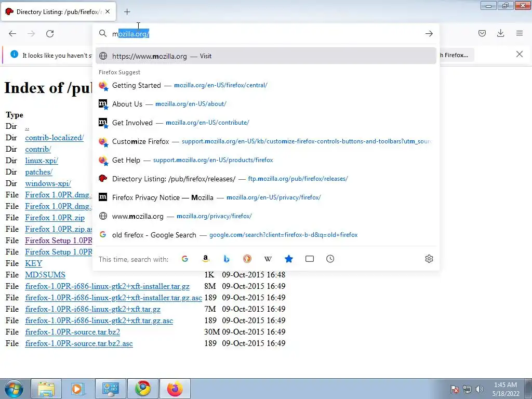This screenshot has height=399, width=532.
Task: Select Getting Started suggestion
Action: 265,85
